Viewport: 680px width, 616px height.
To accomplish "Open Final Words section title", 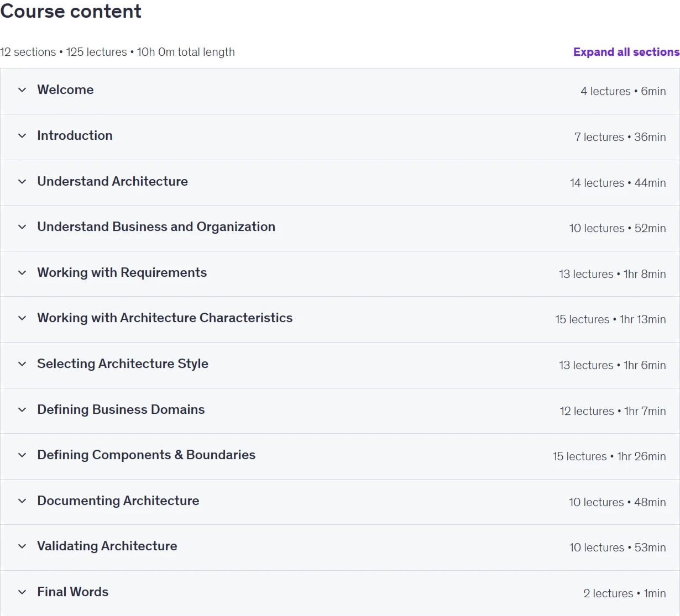I will click(72, 592).
